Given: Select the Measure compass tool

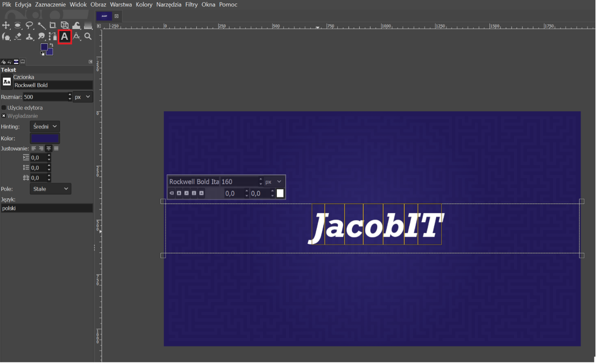Looking at the screenshot, I should click(77, 37).
